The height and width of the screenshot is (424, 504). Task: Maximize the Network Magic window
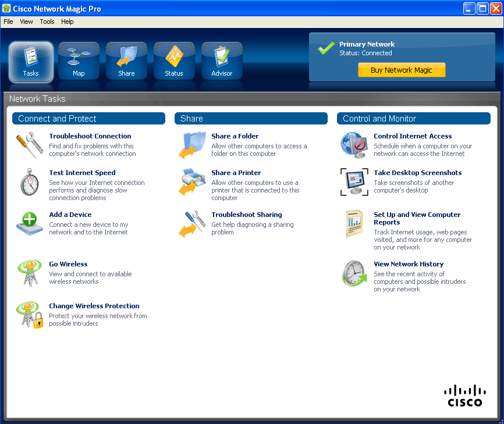482,9
